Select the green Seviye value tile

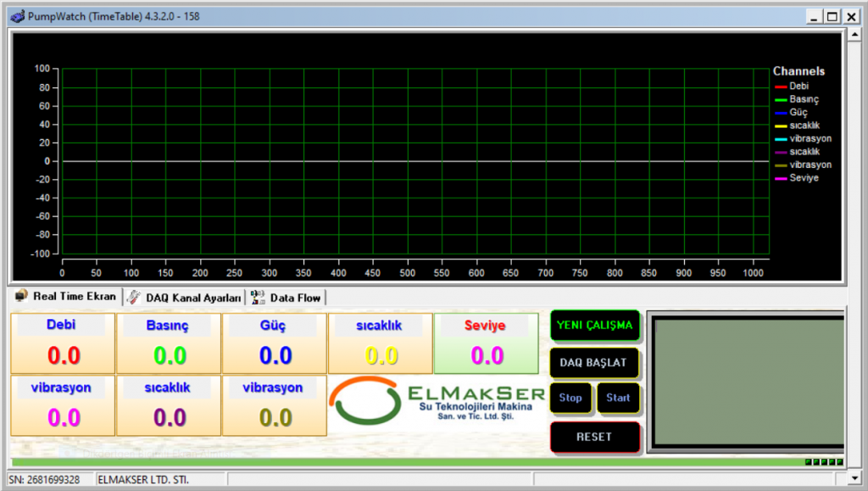pos(486,343)
